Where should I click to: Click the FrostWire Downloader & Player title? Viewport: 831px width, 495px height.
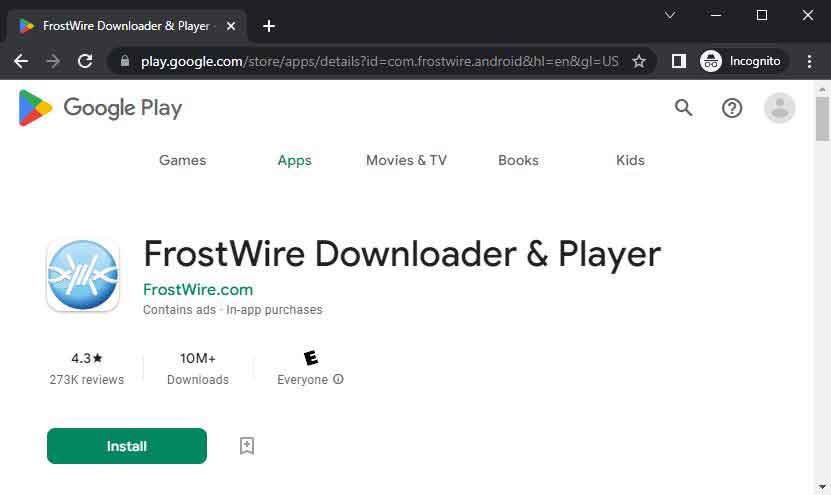coord(402,254)
